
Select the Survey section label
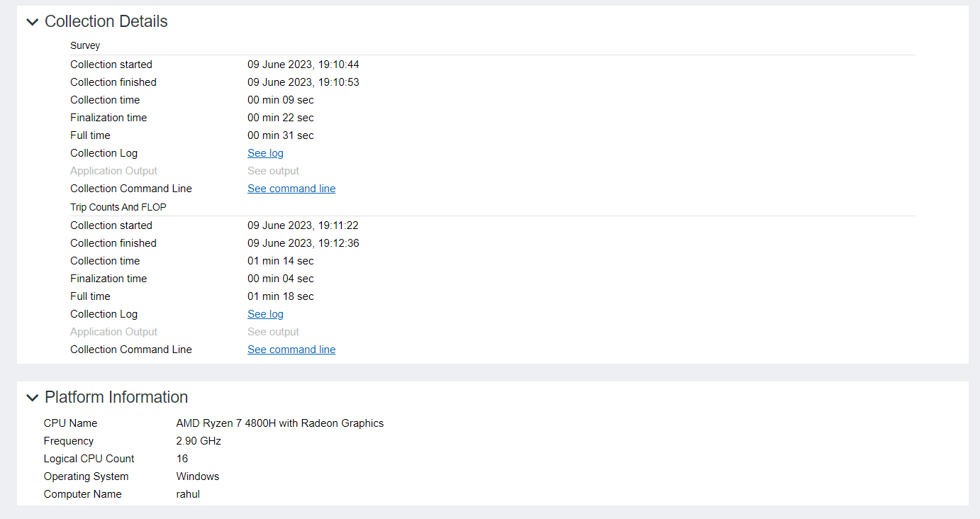tap(85, 45)
